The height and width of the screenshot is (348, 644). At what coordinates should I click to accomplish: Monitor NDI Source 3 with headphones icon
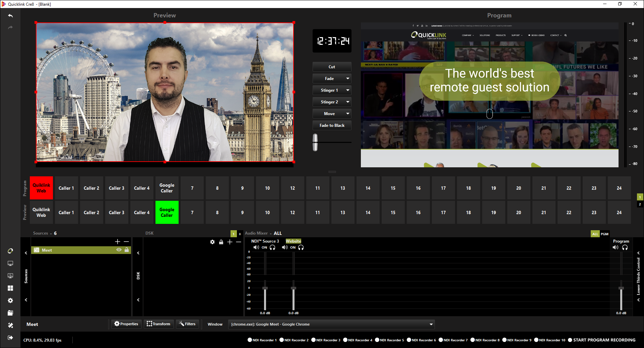pyautogui.click(x=273, y=248)
